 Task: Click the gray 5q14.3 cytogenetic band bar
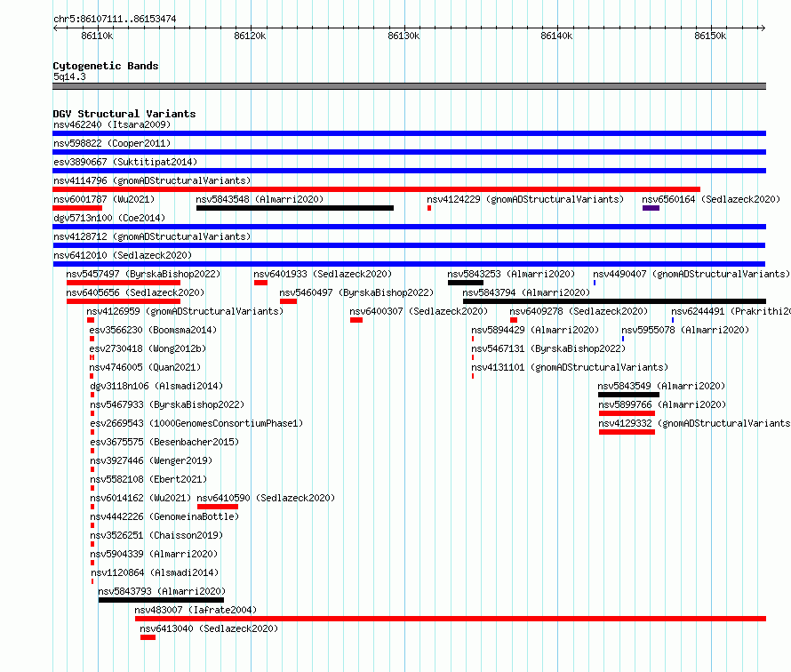[x=409, y=86]
